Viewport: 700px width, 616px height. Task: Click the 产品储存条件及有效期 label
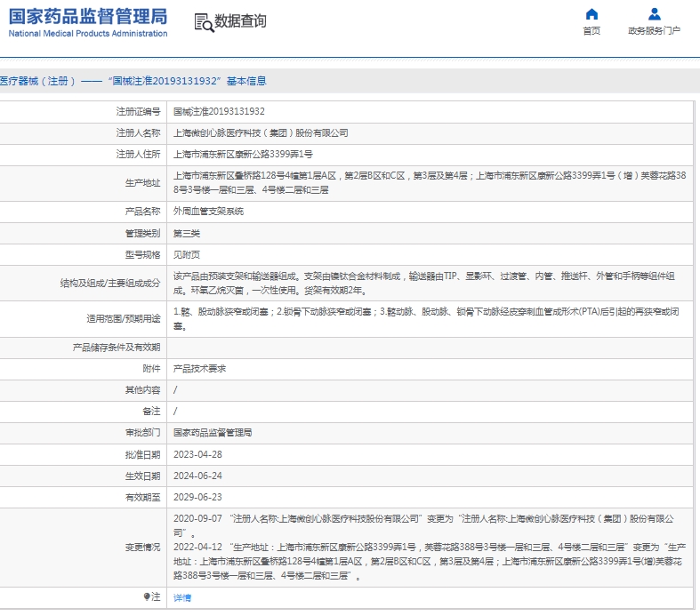point(116,348)
